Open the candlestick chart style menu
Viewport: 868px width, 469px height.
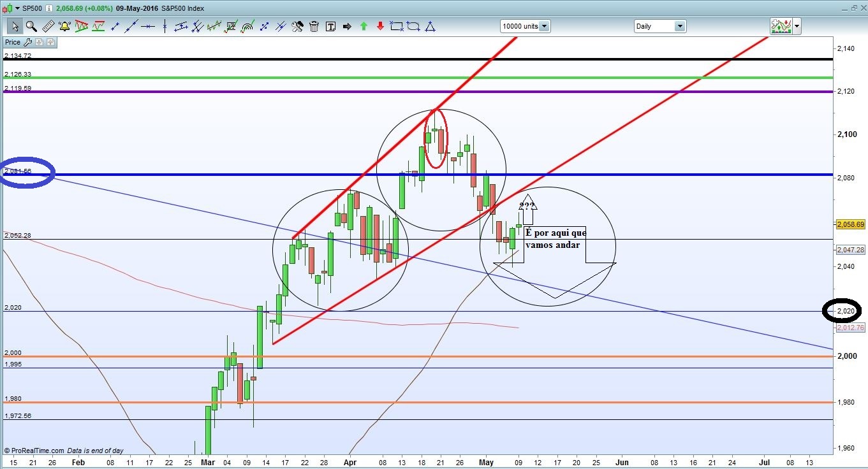[x=11, y=9]
